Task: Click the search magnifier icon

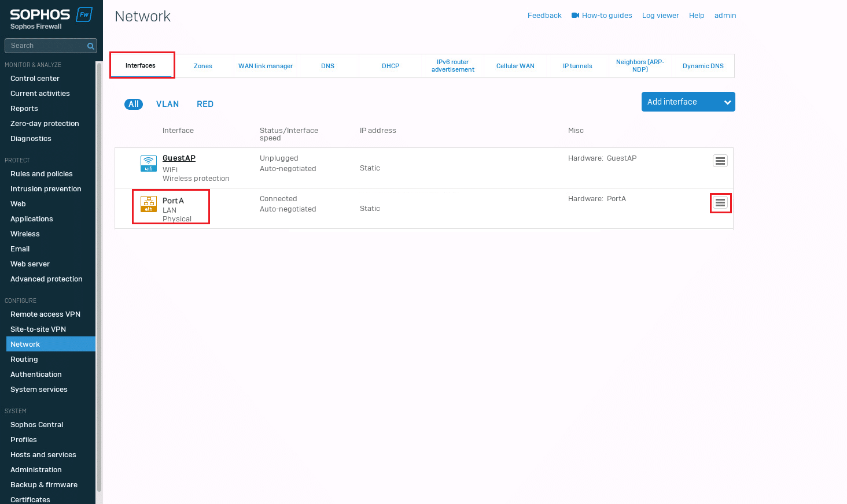Action: (x=90, y=46)
